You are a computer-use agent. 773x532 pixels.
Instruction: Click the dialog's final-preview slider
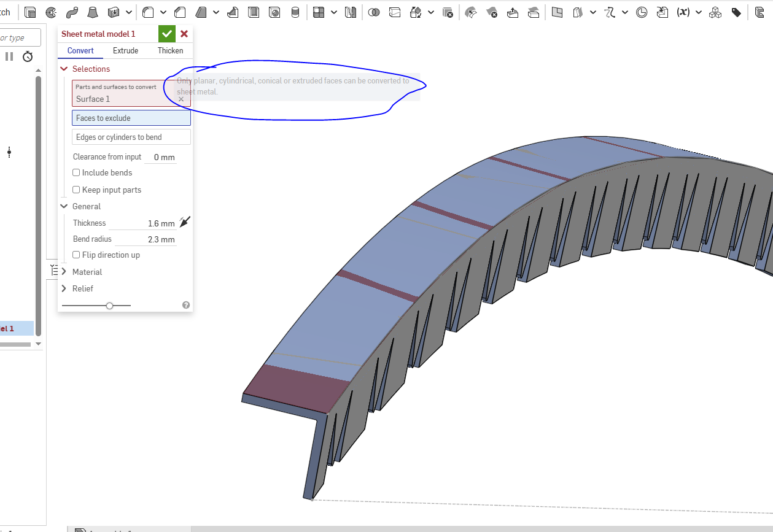click(x=109, y=306)
